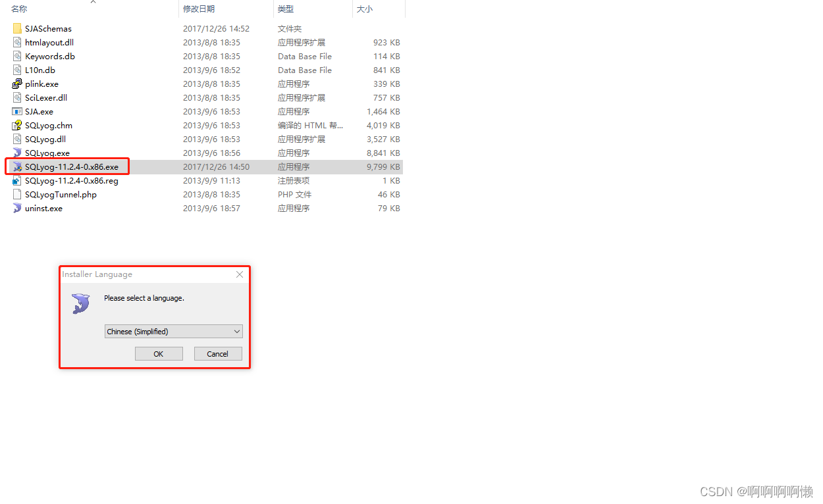
Task: Click the 9,799 KB size value
Action: (384, 166)
